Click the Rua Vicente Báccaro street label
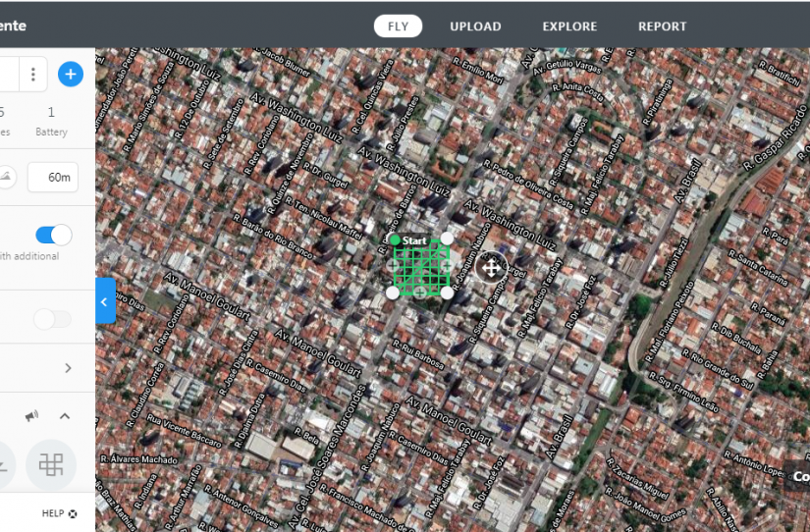Image resolution: width=810 pixels, height=532 pixels. point(184,430)
